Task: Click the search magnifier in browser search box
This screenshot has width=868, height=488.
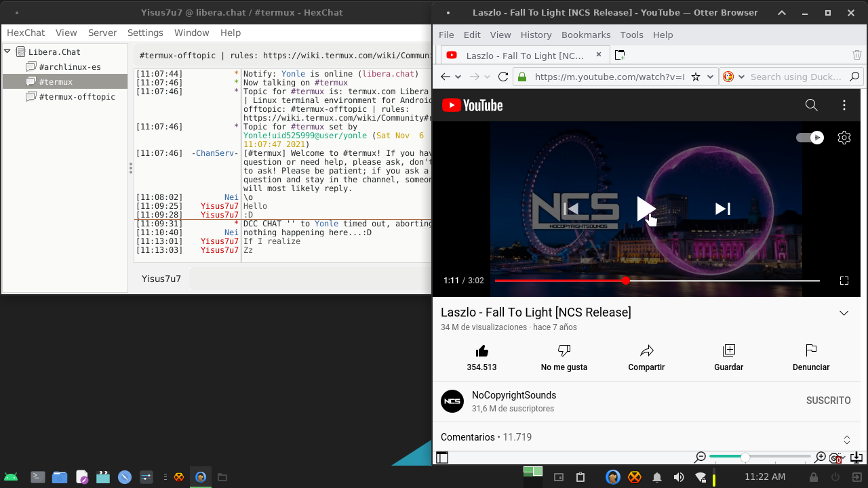Action: click(x=854, y=77)
